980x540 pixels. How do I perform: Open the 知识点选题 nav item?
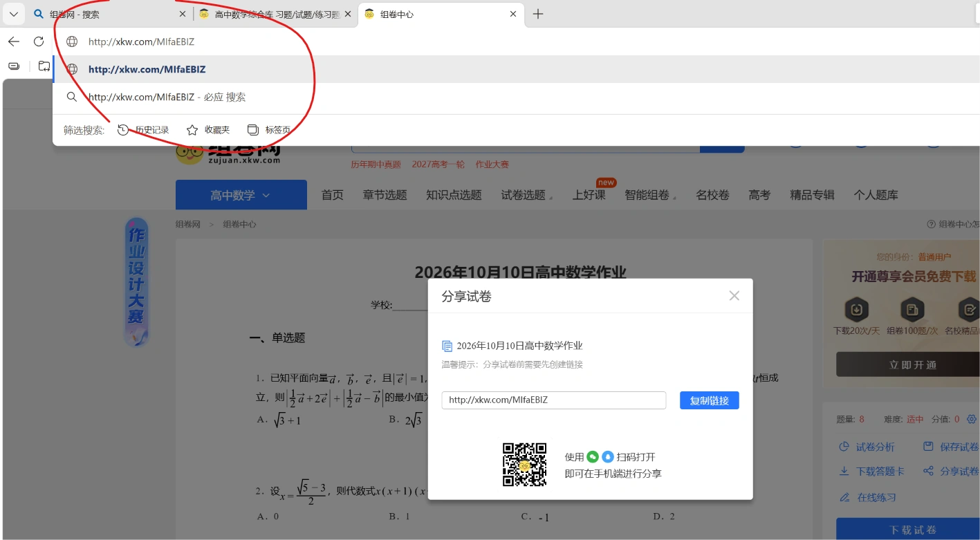pyautogui.click(x=454, y=195)
